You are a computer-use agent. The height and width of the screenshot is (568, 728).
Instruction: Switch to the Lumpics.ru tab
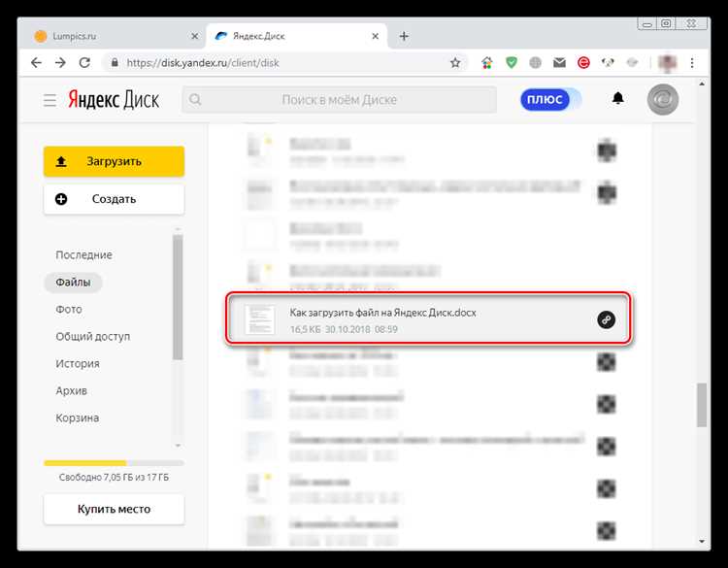click(112, 36)
